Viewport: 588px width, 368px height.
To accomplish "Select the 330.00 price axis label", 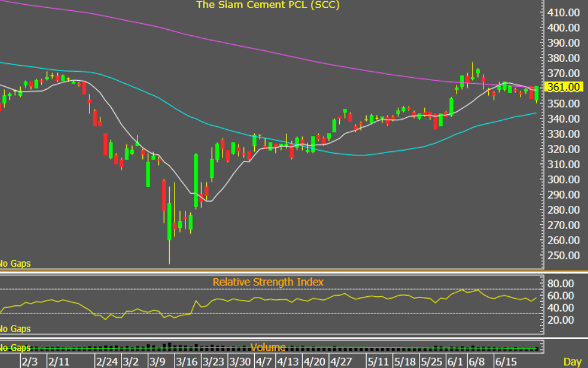I will click(x=564, y=134).
